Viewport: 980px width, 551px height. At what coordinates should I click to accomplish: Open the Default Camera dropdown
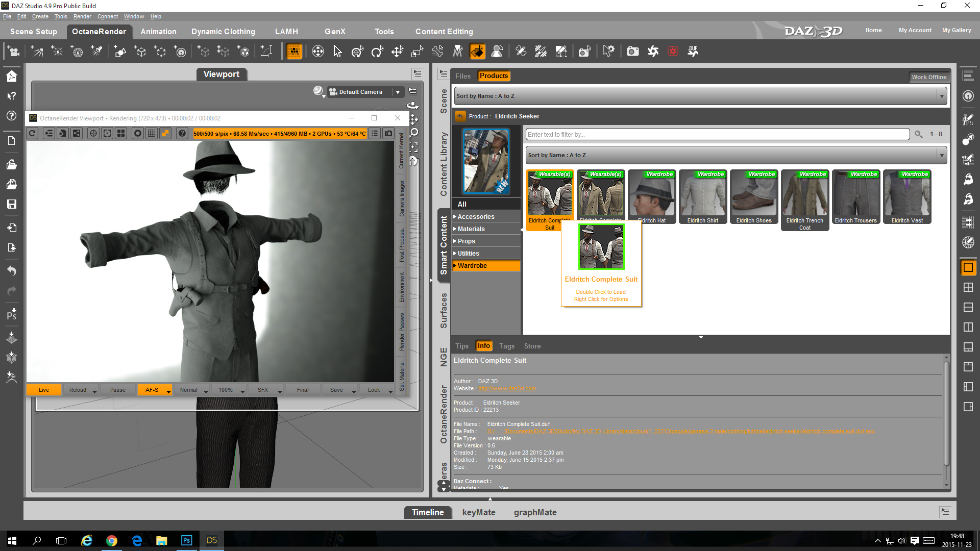pos(398,92)
